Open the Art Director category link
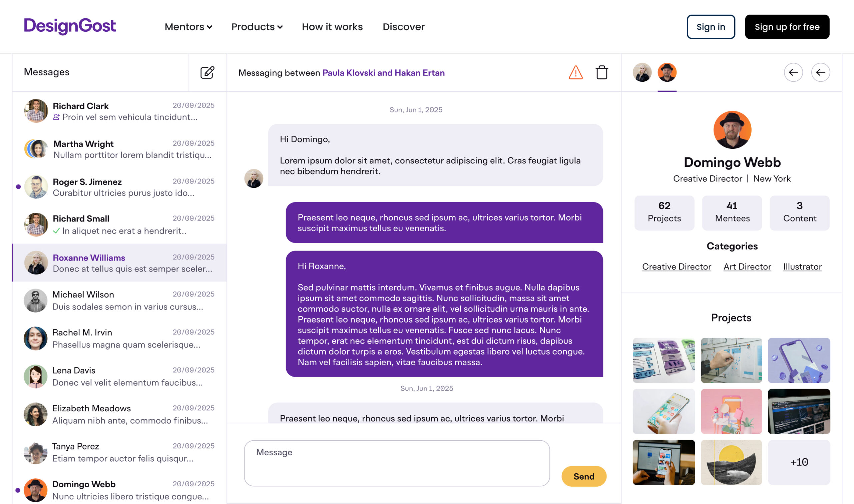The width and height of the screenshot is (854, 504). pos(747,267)
